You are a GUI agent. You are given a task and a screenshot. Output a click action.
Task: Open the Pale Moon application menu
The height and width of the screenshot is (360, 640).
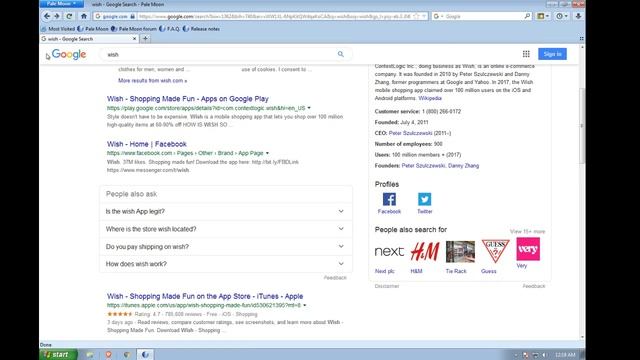(x=62, y=4)
